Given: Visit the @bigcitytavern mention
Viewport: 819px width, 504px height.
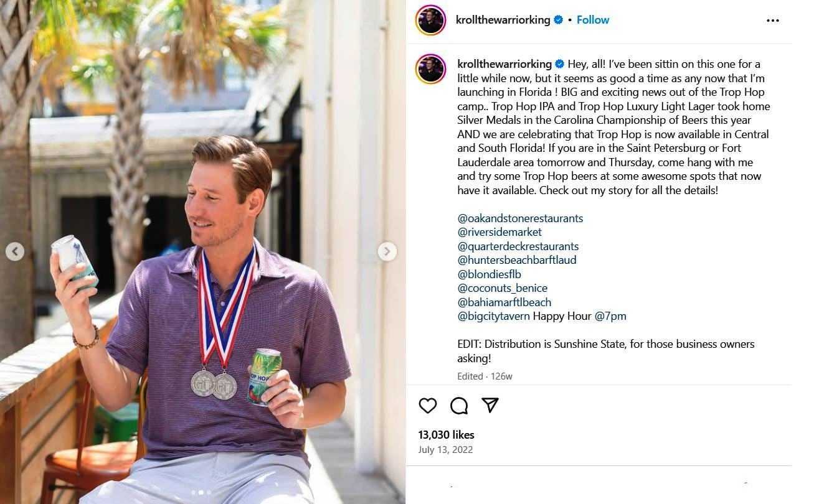Looking at the screenshot, I should (x=494, y=316).
